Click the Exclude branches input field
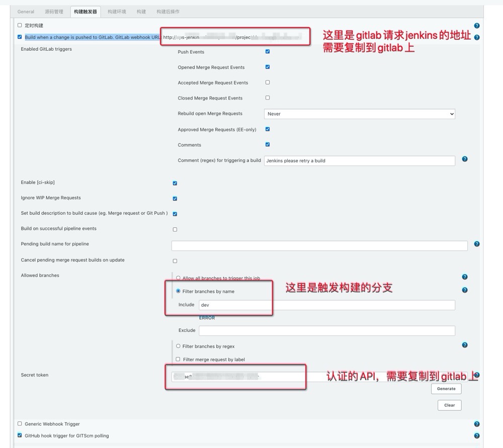 [327, 331]
